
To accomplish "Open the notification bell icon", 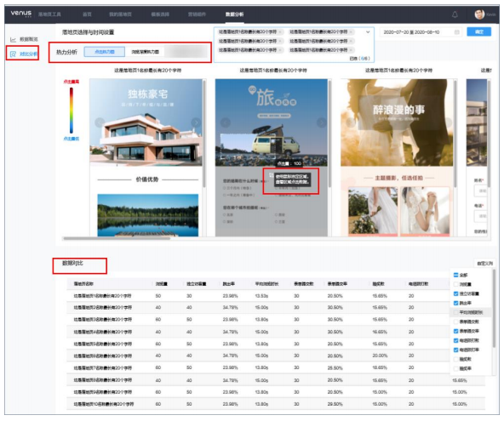I will point(455,14).
